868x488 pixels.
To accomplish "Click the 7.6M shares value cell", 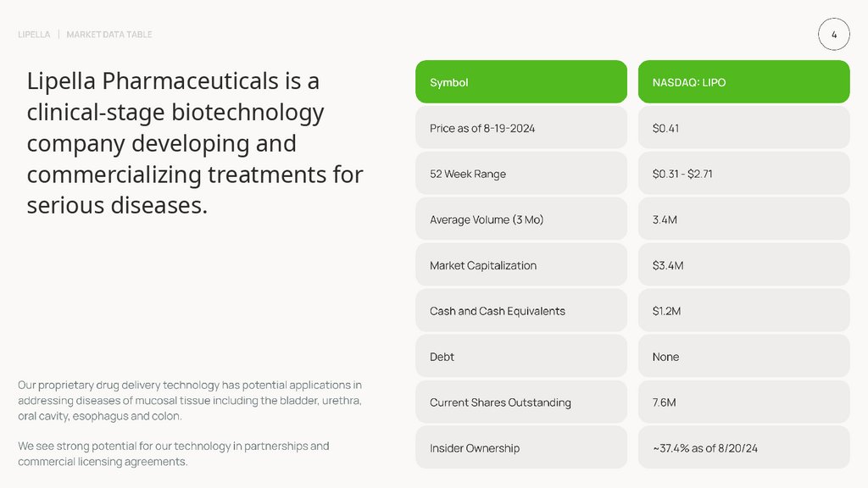I will click(x=743, y=402).
